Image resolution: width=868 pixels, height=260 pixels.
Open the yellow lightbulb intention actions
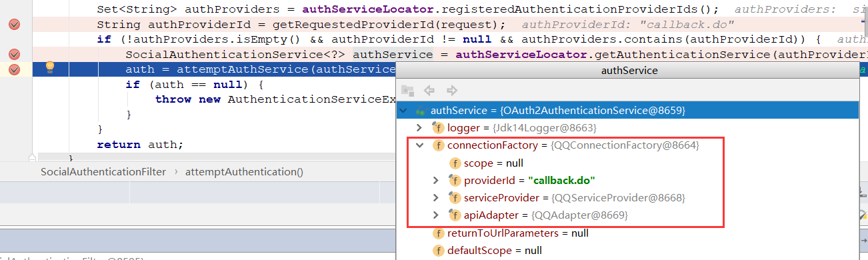pos(49,67)
